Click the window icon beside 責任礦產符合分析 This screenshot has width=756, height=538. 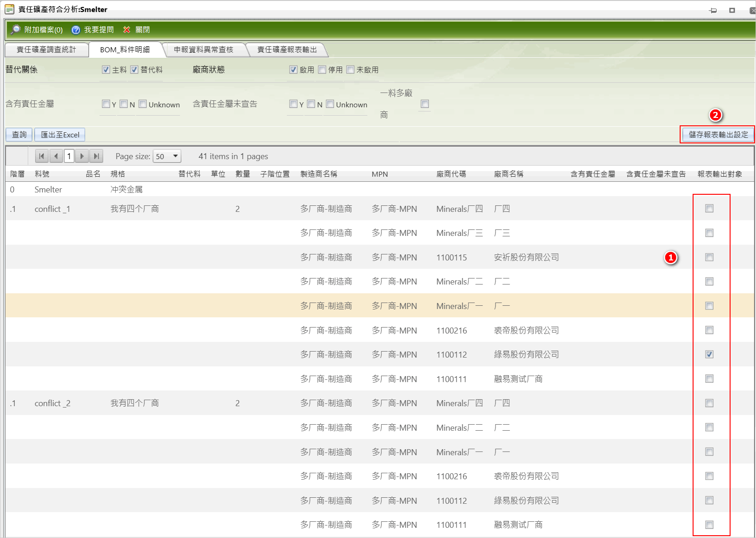click(x=9, y=9)
